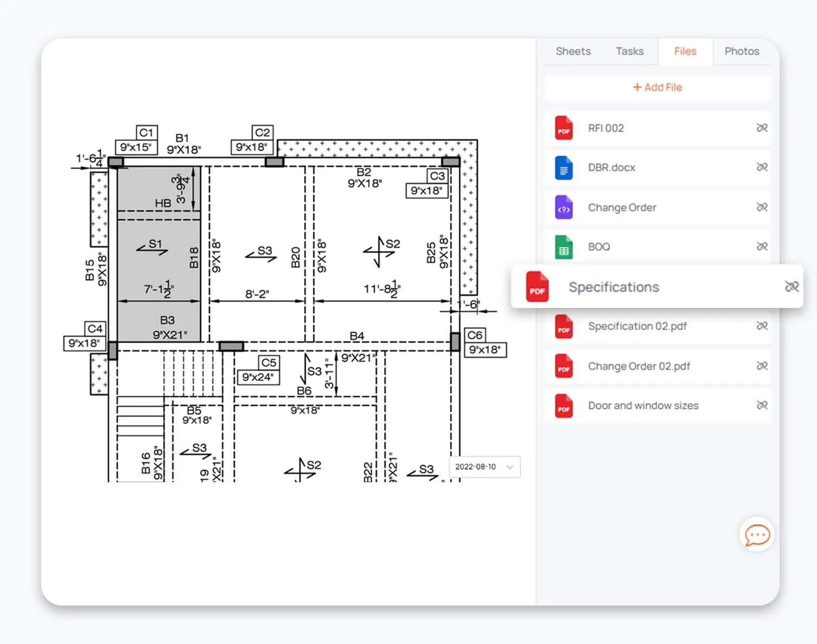Viewport: 817px width, 644px height.
Task: Click the Specifications PDF icon
Action: click(x=537, y=287)
